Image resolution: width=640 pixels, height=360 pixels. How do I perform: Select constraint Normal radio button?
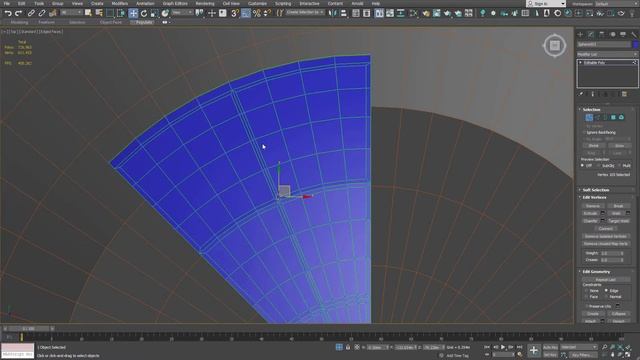coord(607,297)
